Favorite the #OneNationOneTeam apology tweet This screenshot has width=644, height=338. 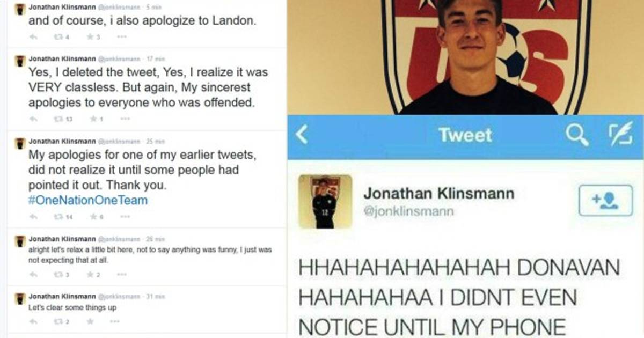coord(96,217)
